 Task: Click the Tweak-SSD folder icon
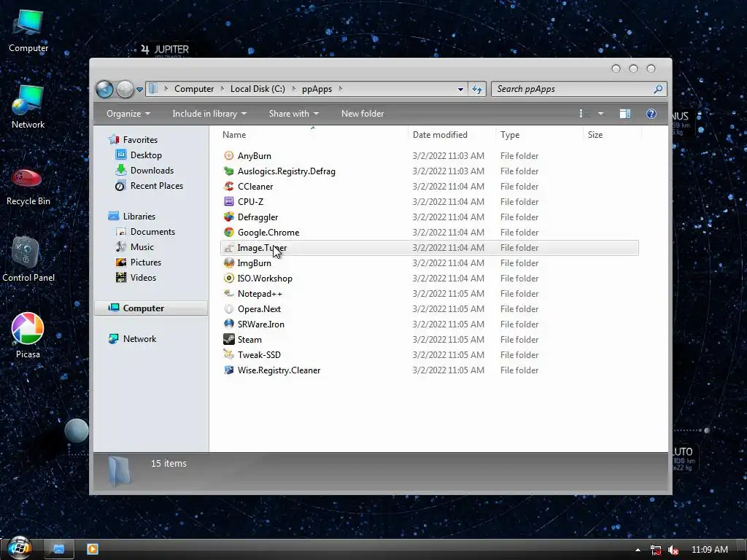(x=228, y=354)
